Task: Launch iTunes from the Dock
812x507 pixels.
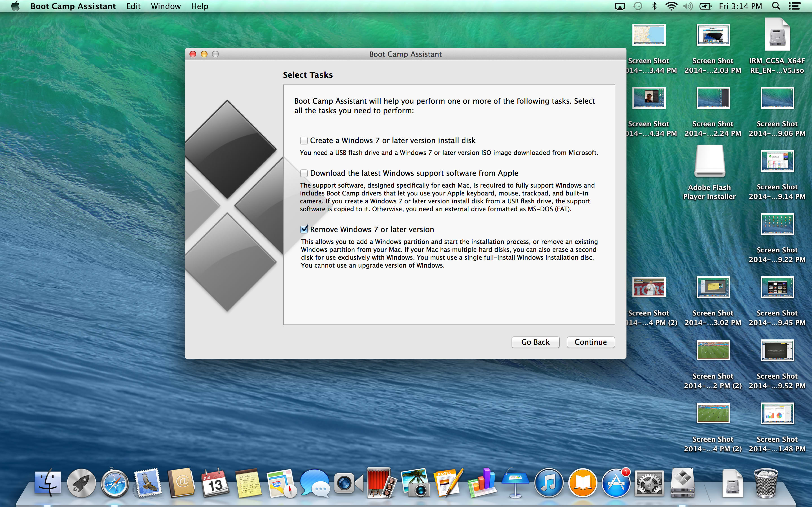Action: 548,483
